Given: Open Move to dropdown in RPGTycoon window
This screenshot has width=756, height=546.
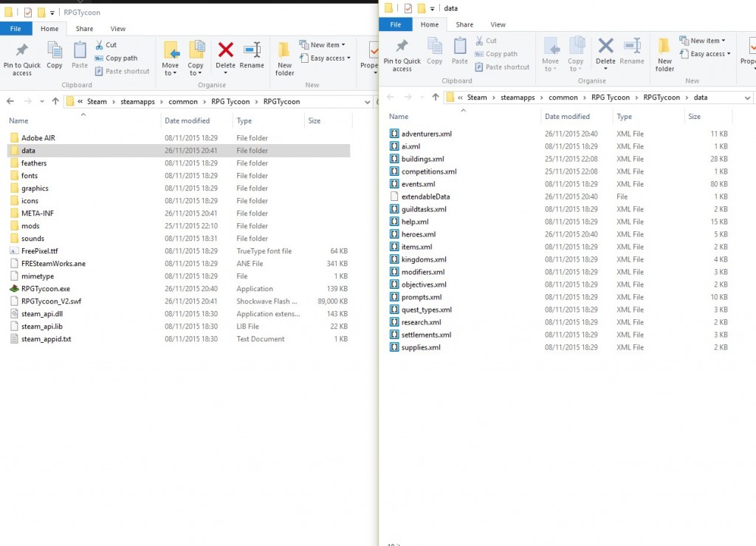Looking at the screenshot, I should tap(171, 58).
